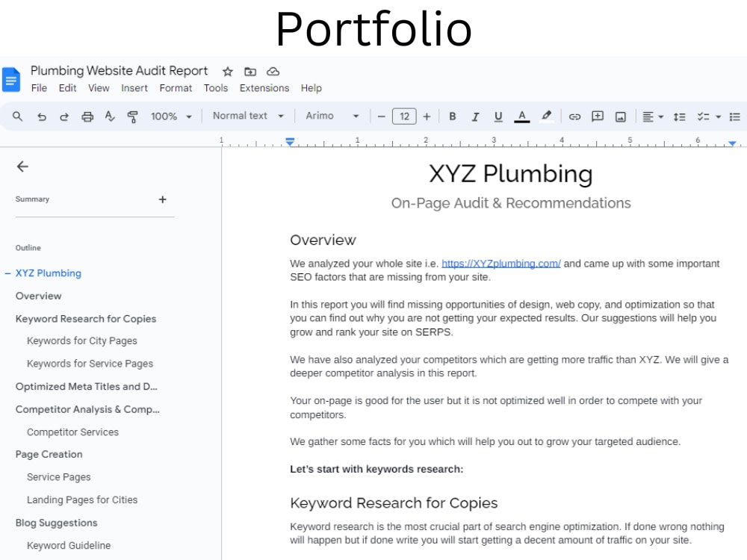Click the Keyword Research for Copies heading in document
The width and height of the screenshot is (747, 560).
(394, 503)
